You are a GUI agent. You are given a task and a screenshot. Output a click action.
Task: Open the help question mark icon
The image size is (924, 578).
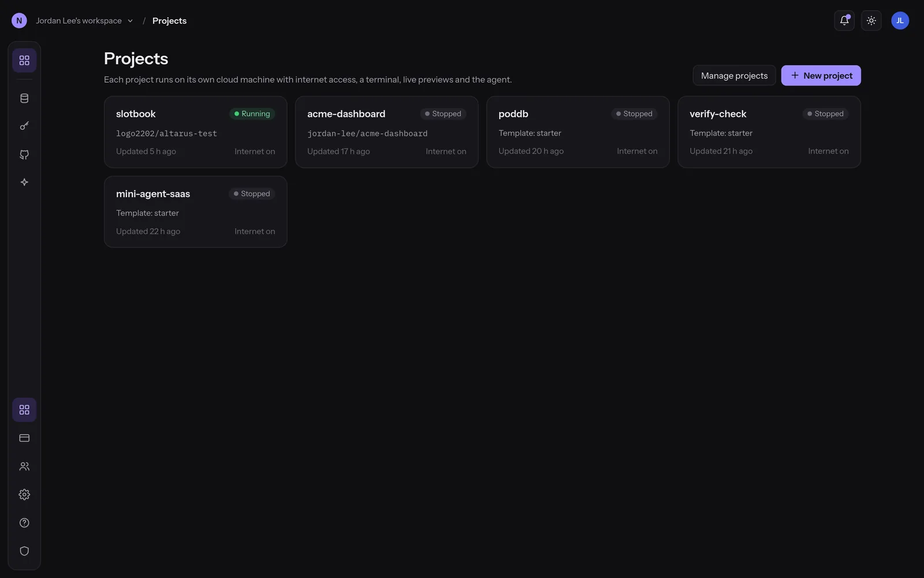coord(24,523)
